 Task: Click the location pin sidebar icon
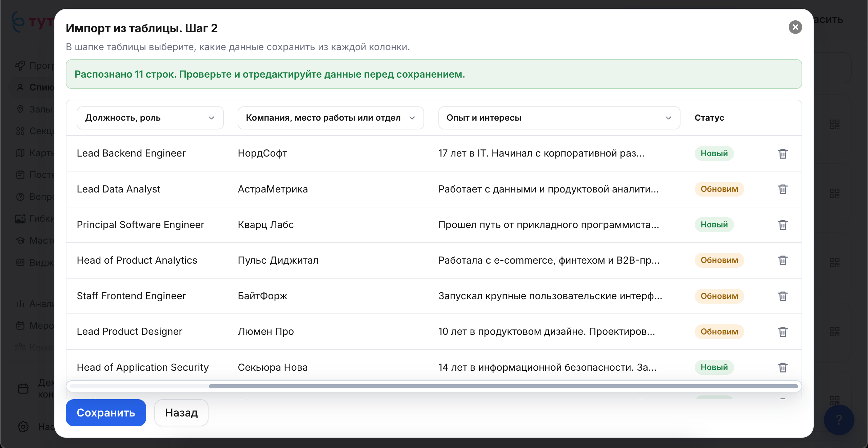click(20, 109)
